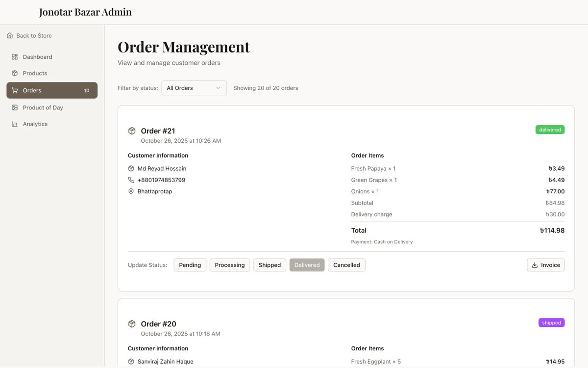The width and height of the screenshot is (588, 368).
Task: Click the Jonotar Bazar Admin title
Action: pos(85,12)
